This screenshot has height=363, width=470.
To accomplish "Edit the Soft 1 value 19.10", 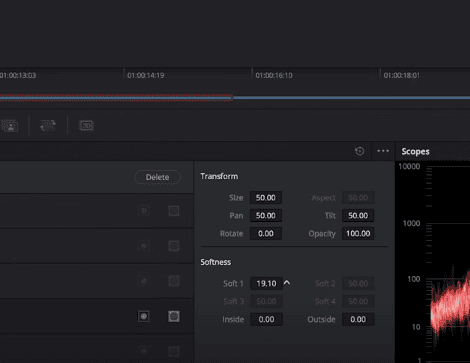I will pos(266,283).
